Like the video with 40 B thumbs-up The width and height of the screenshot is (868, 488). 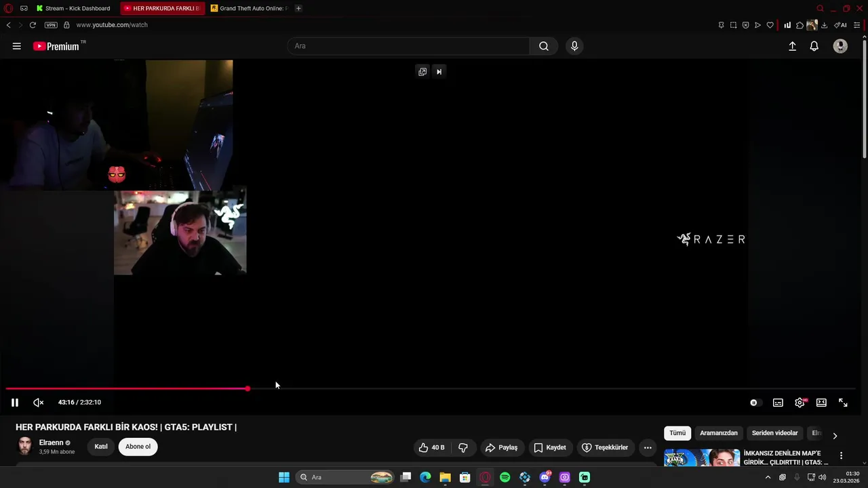click(432, 447)
